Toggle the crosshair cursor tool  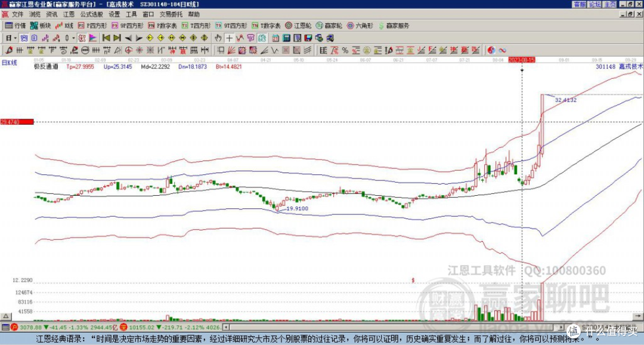tap(229, 38)
